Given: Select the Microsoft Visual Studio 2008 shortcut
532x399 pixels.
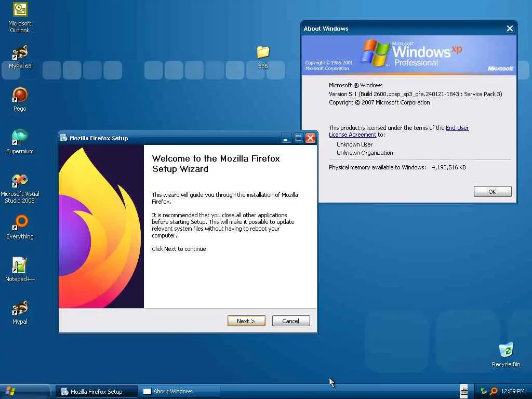Looking at the screenshot, I should coord(20,189).
